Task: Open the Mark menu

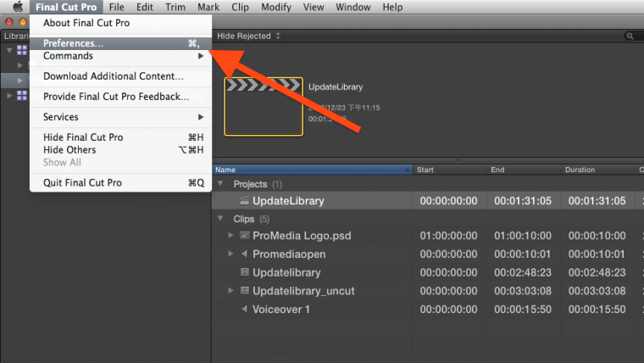Action: tap(208, 7)
